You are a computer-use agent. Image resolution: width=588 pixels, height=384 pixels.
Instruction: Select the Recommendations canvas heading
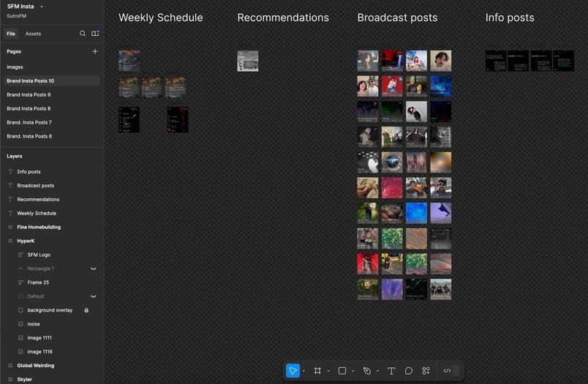click(283, 18)
